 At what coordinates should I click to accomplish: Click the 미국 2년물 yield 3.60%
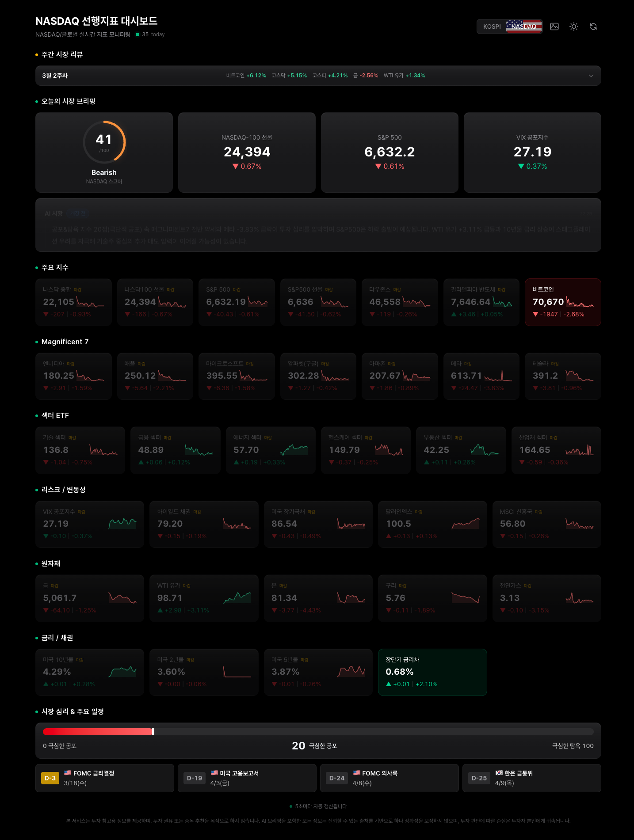171,672
